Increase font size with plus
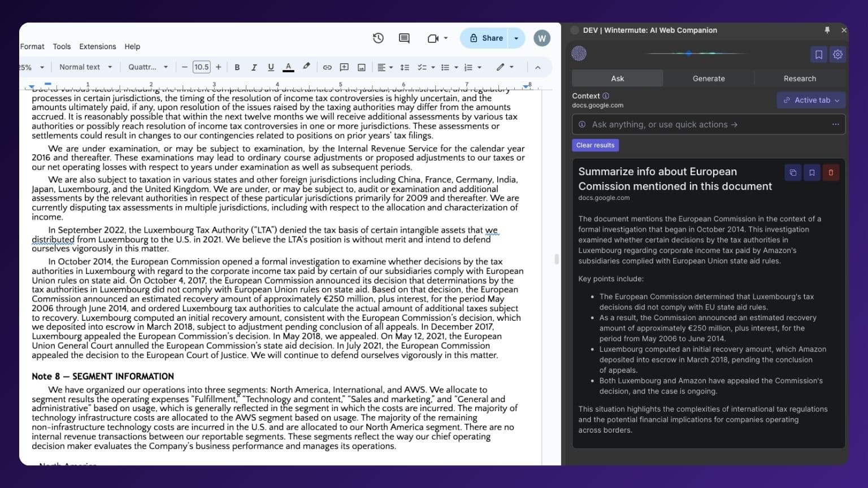The width and height of the screenshot is (868, 488). (218, 67)
